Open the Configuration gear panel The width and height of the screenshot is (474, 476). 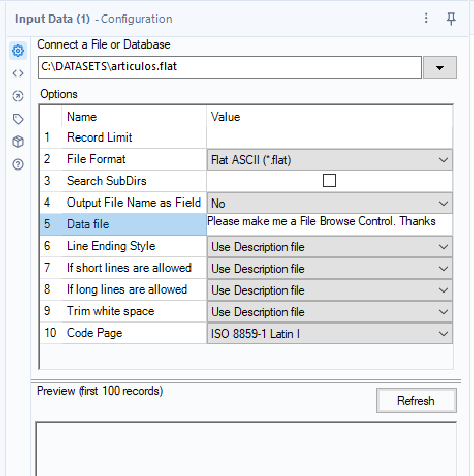pos(18,51)
